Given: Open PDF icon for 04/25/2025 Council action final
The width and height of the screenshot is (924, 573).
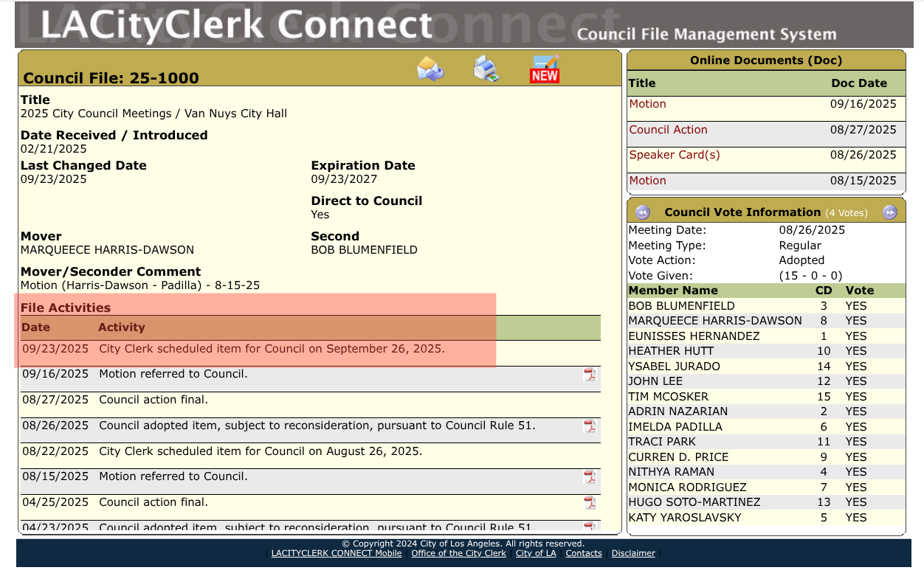Looking at the screenshot, I should tap(590, 503).
